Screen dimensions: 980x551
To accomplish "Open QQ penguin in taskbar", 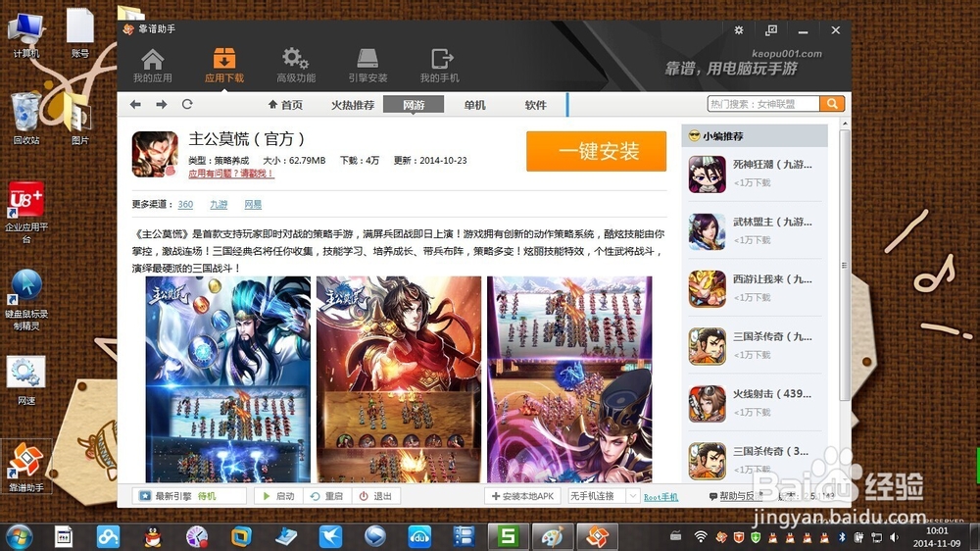I will pyautogui.click(x=153, y=536).
